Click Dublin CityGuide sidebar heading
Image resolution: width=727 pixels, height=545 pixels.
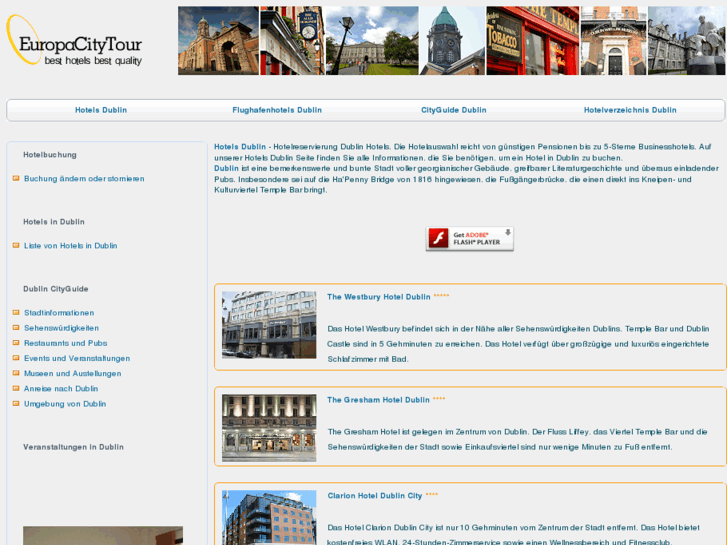tap(56, 289)
